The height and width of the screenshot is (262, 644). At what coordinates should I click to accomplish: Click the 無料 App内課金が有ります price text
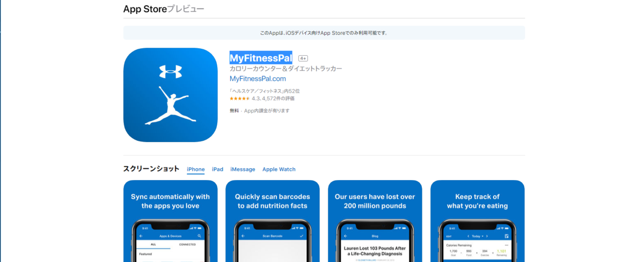point(260,110)
